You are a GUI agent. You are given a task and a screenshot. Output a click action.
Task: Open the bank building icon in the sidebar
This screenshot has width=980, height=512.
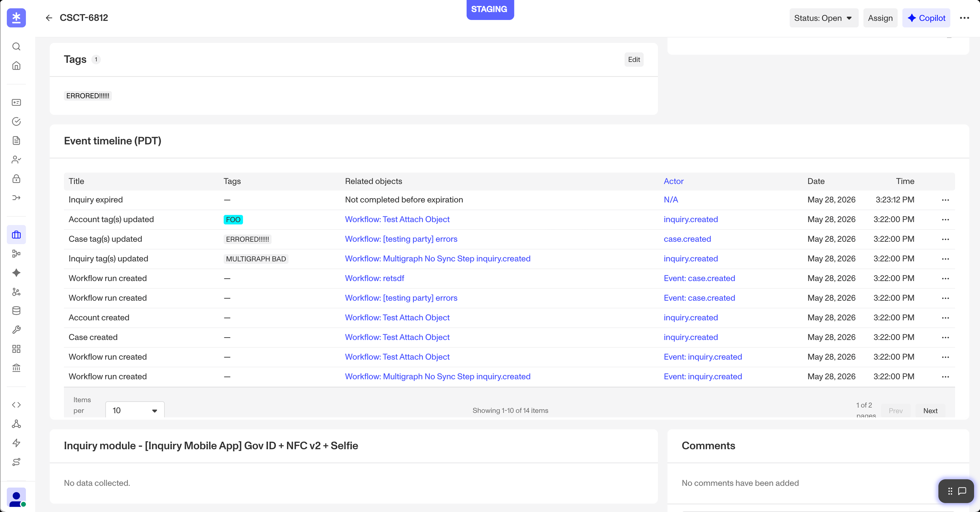pos(16,368)
